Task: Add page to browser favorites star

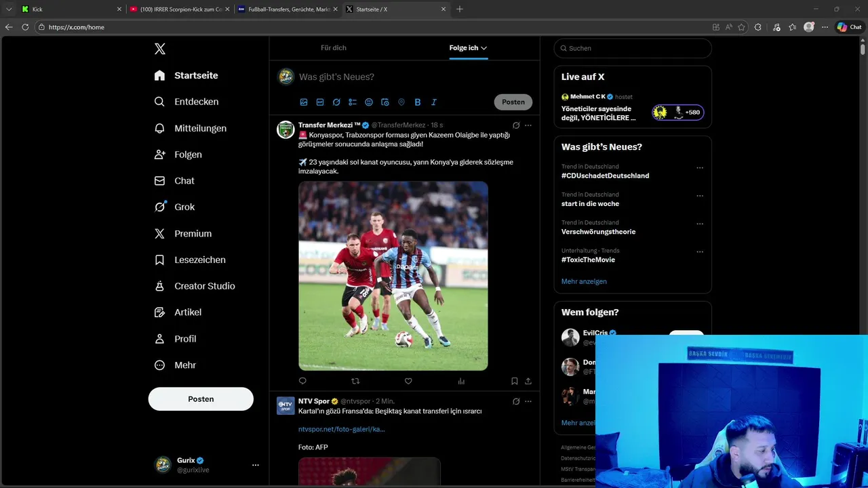Action: (x=741, y=27)
